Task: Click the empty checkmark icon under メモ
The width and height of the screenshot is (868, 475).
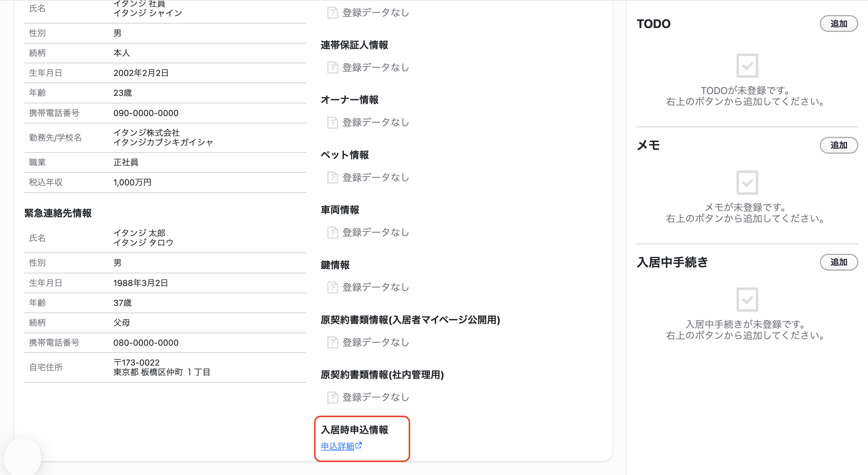Action: click(x=747, y=183)
